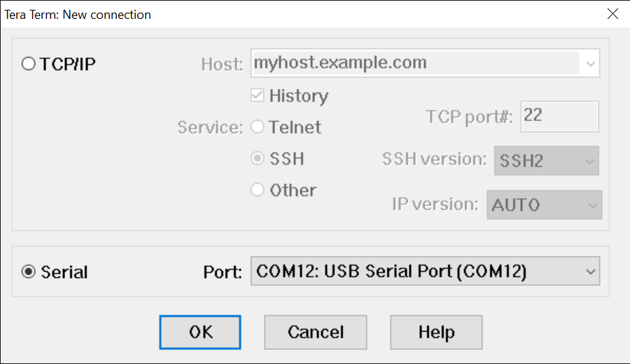Open the IP version dropdown
630x364 pixels.
tap(544, 205)
